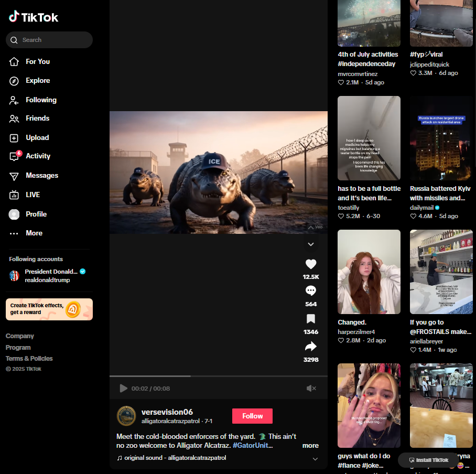Like the video with the heart icon
Viewport: 476px width, 474px height.
point(311,264)
